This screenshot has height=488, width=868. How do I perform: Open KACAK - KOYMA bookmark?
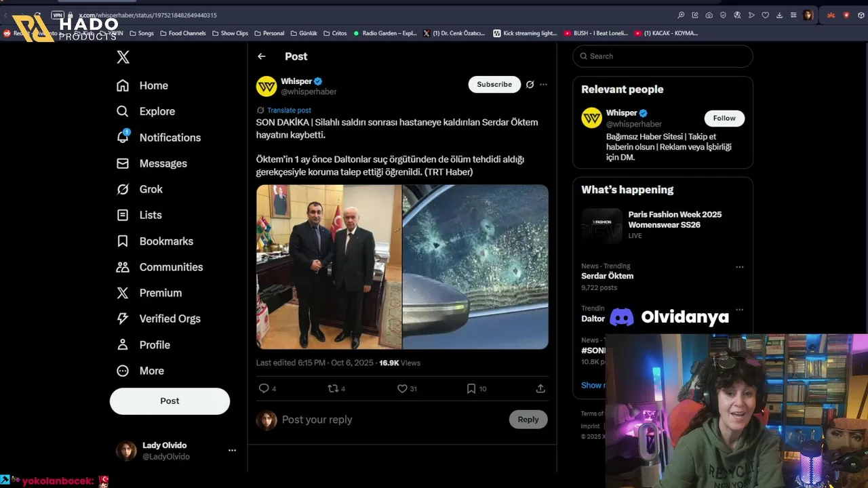point(667,33)
